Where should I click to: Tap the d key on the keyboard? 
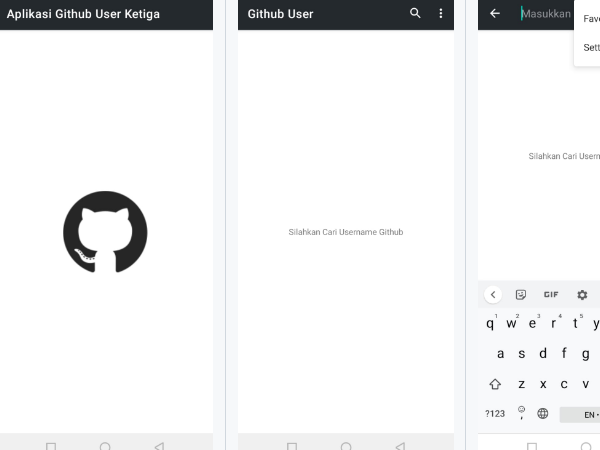pos(543,354)
